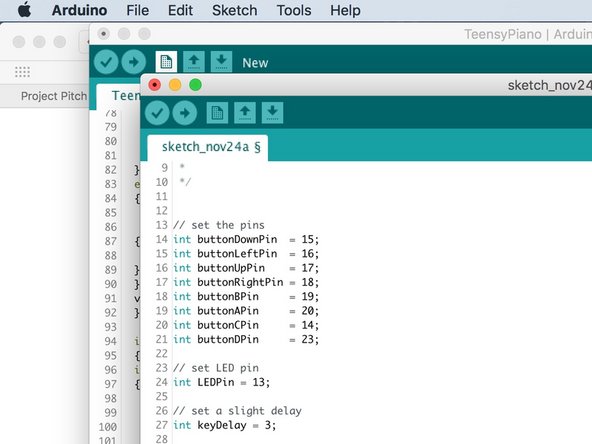Close the sketch_nov24a window
Image resolution: width=592 pixels, height=444 pixels.
(x=154, y=85)
